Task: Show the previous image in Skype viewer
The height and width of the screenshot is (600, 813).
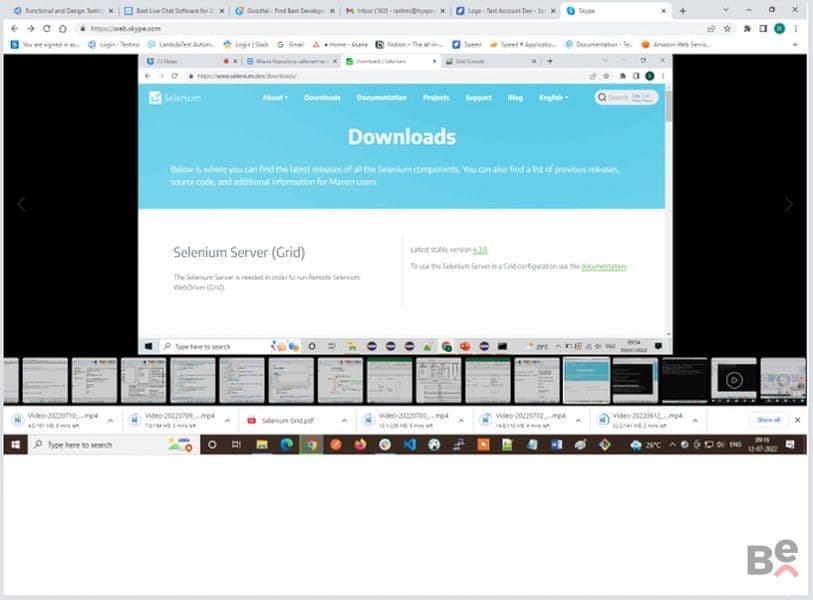Action: point(21,204)
